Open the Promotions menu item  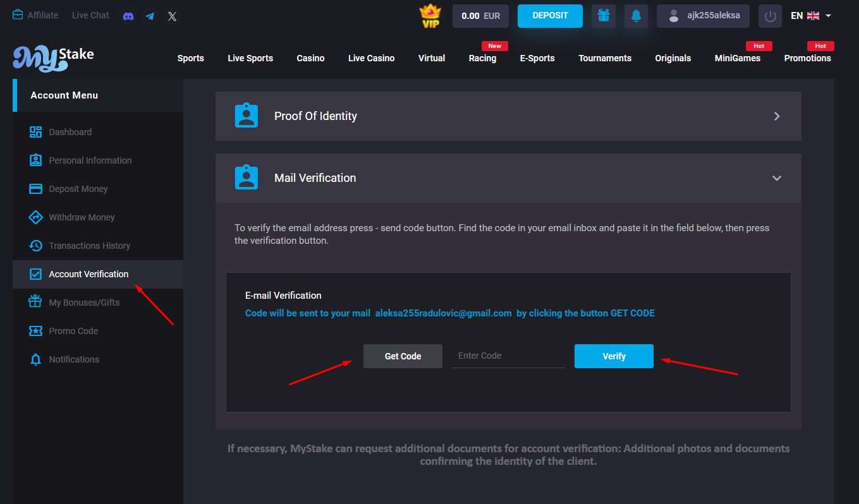(x=807, y=57)
